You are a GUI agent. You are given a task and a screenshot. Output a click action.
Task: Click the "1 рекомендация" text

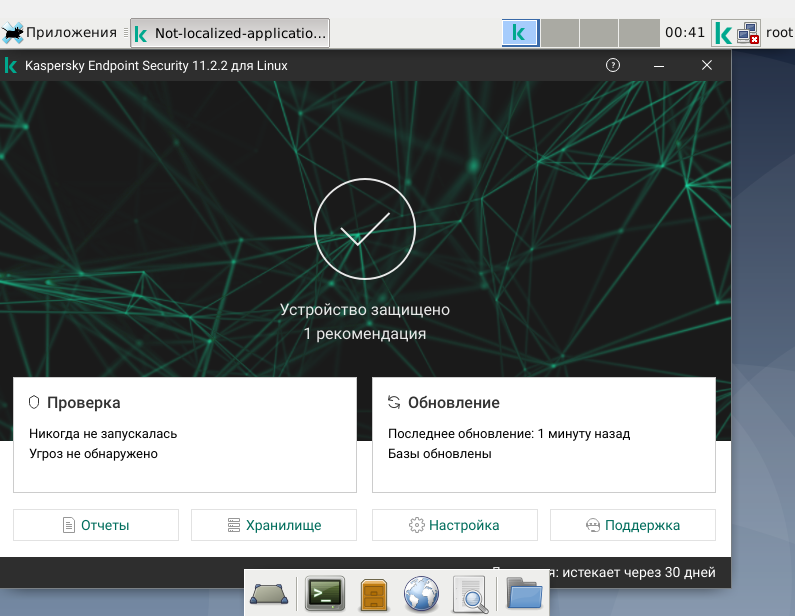tap(365, 334)
